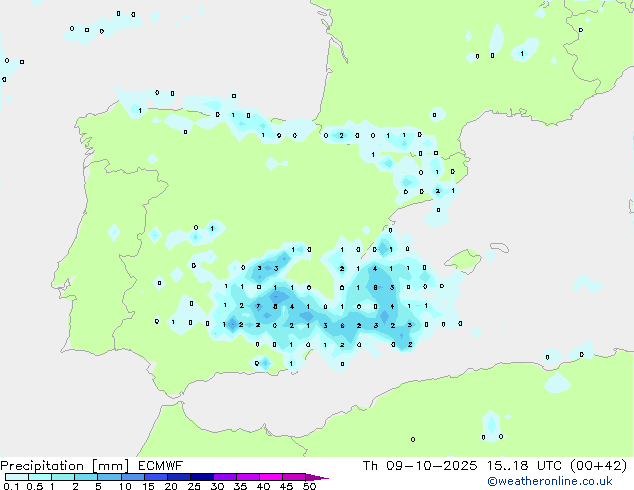Click the ECMWF model label
The width and height of the screenshot is (634, 490).
tap(161, 466)
